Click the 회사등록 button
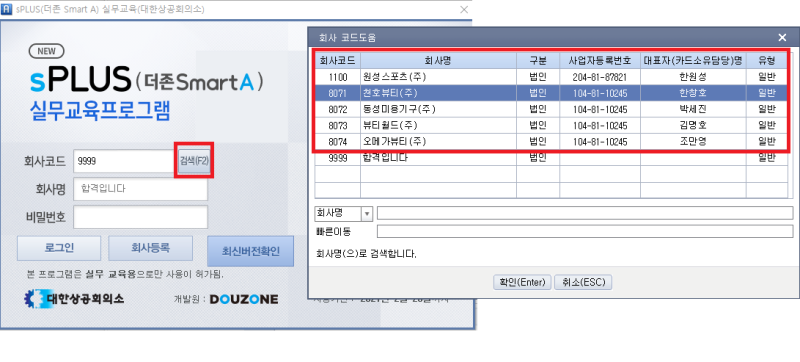800x362 pixels. [151, 248]
